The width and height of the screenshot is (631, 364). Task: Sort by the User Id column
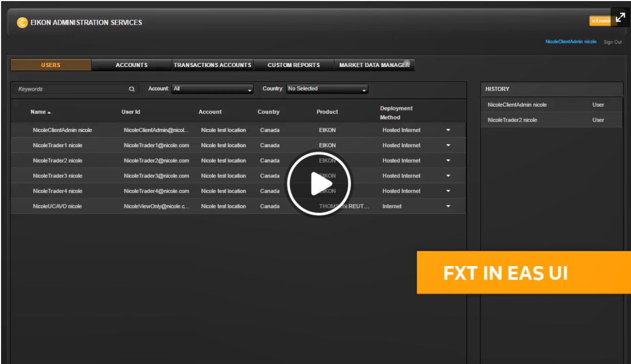[130, 112]
